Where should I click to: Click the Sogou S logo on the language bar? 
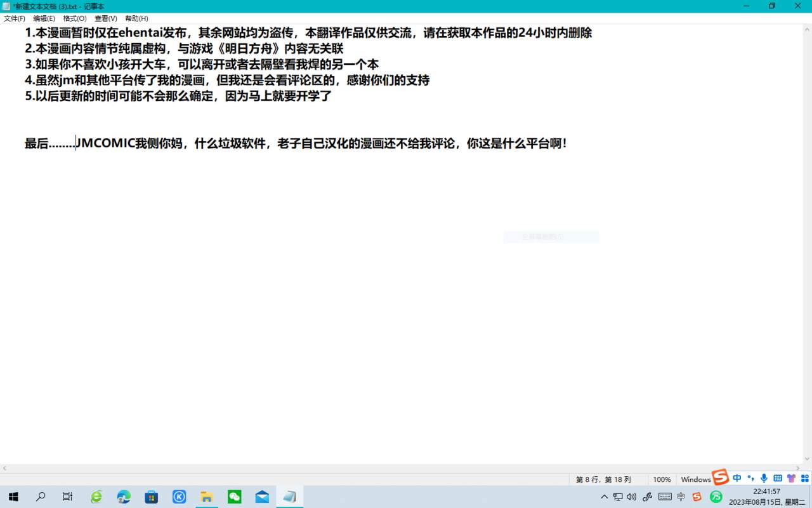[720, 478]
